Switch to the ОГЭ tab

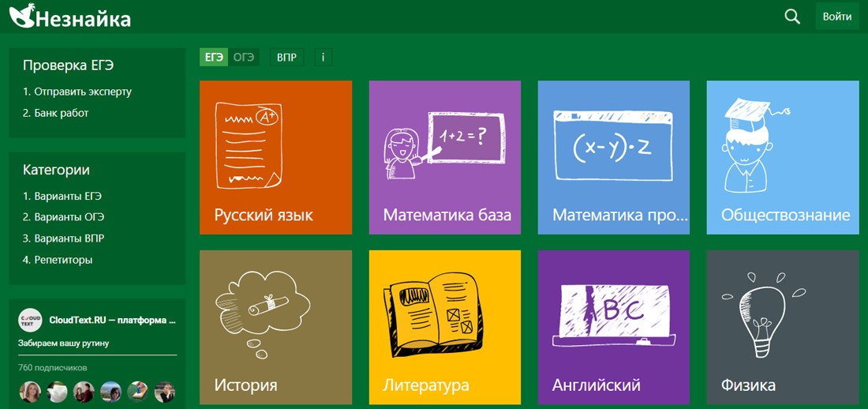[244, 58]
